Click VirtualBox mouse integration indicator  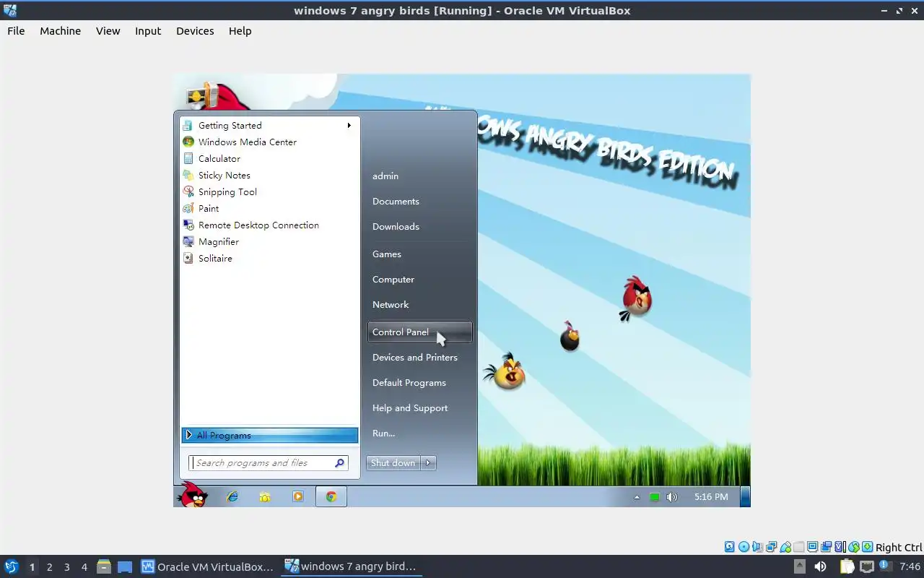[854, 547]
